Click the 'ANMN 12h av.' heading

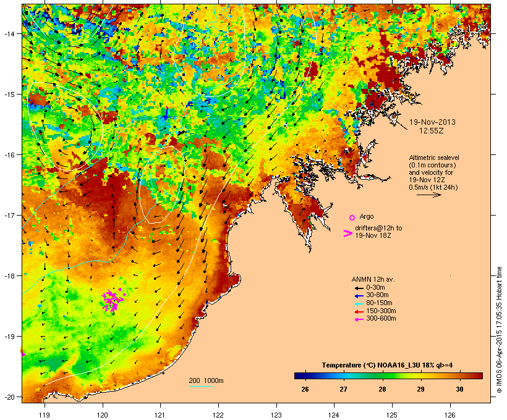(x=373, y=279)
